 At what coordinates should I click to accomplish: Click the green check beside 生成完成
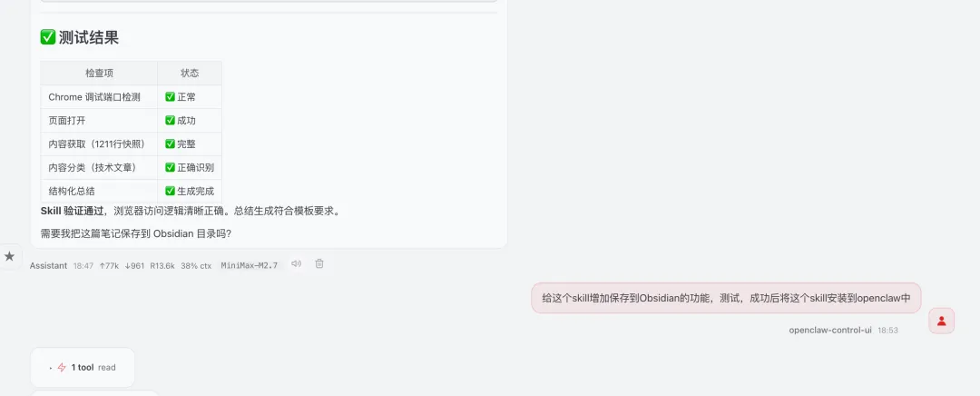(170, 191)
